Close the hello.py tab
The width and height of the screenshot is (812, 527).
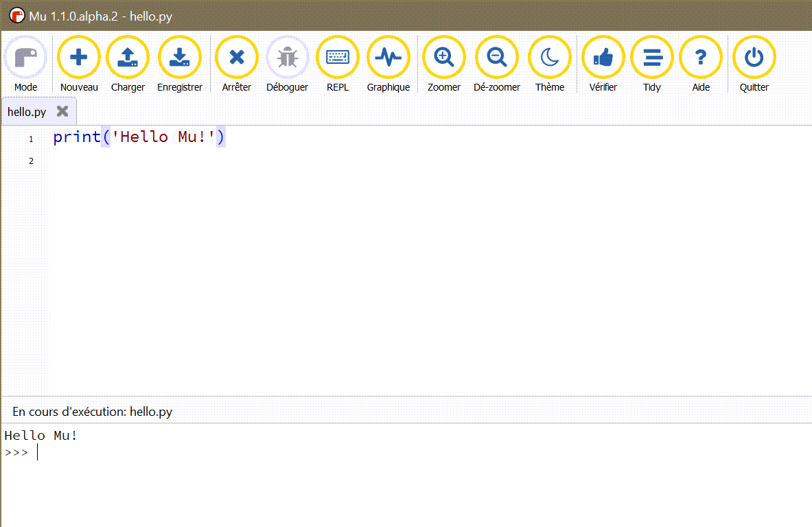tap(62, 111)
